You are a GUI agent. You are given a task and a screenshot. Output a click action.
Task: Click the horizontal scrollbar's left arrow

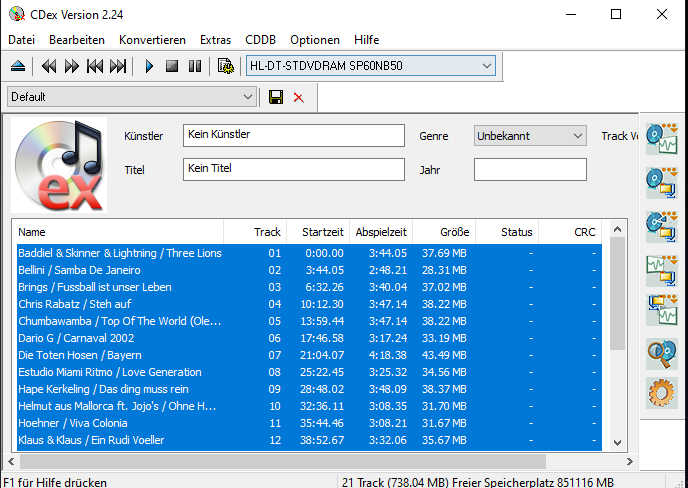tap(11, 461)
